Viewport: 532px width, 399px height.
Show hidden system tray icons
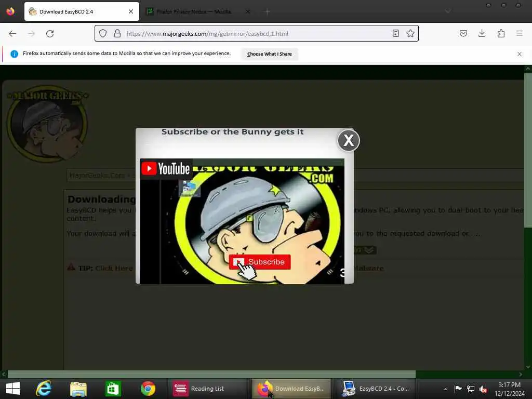point(445,389)
